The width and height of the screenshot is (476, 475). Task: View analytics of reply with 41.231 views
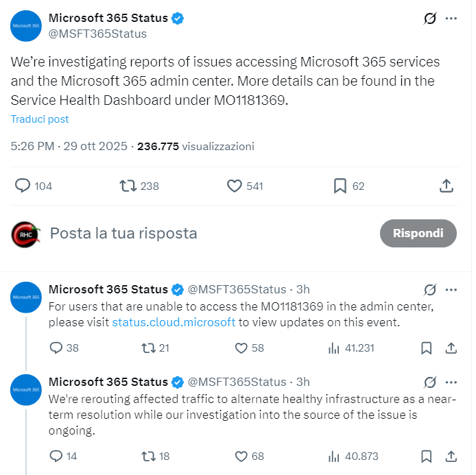point(335,348)
